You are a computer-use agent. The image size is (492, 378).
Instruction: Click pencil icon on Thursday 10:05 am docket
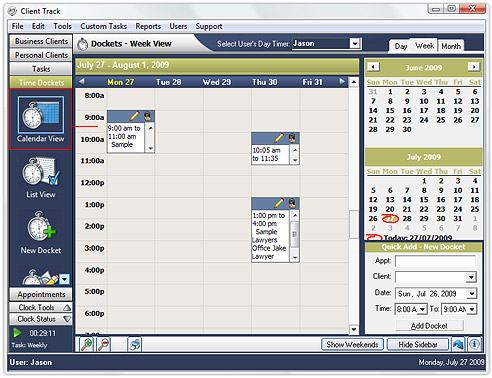[279, 138]
